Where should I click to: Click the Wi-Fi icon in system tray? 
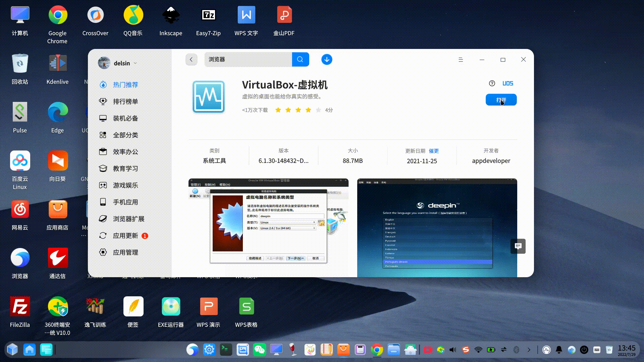(478, 350)
